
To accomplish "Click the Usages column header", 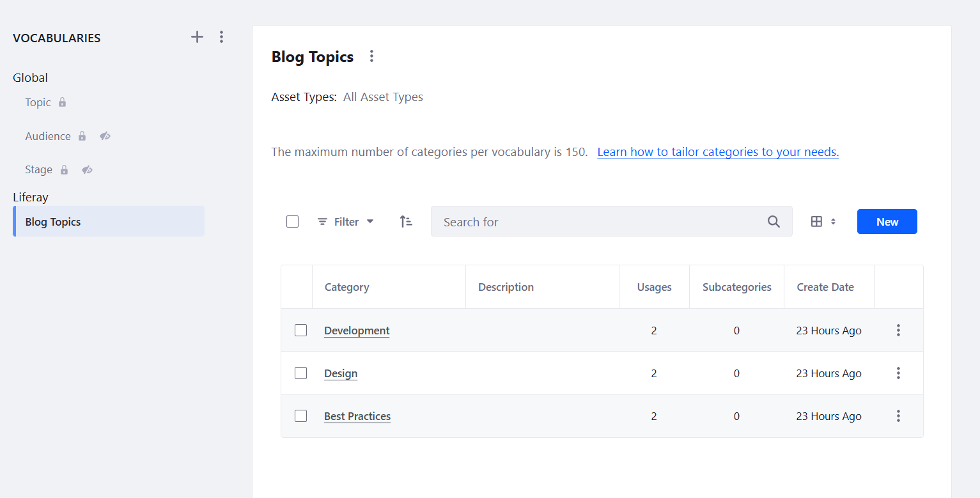I will coord(654,287).
